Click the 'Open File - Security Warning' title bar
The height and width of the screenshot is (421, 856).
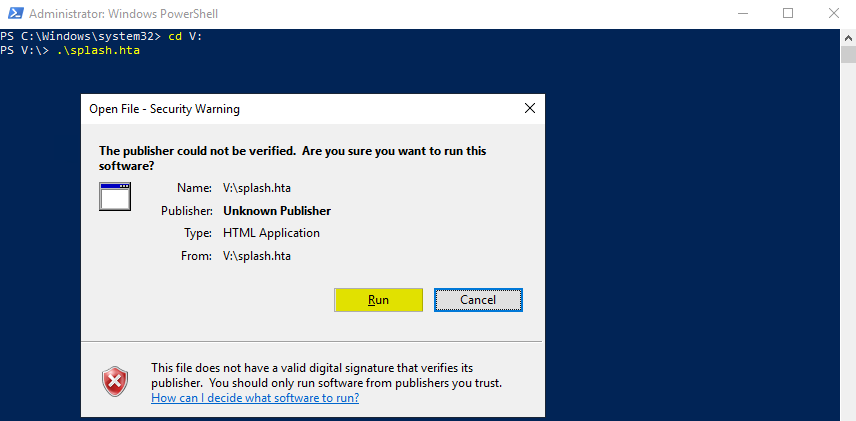click(x=300, y=108)
